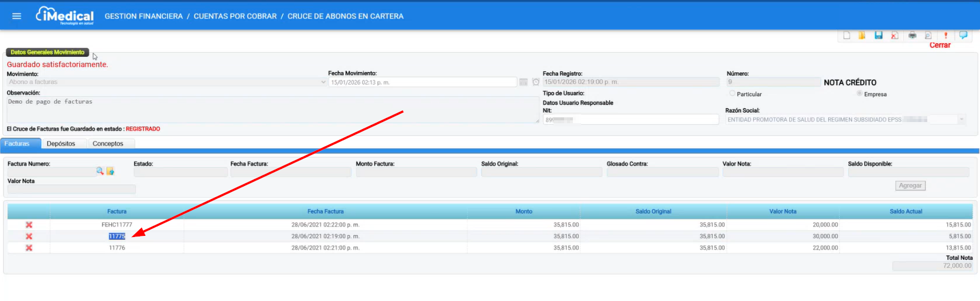980x301 pixels.
Task: Switch to the Conceptos tab
Action: pyautogui.click(x=108, y=144)
